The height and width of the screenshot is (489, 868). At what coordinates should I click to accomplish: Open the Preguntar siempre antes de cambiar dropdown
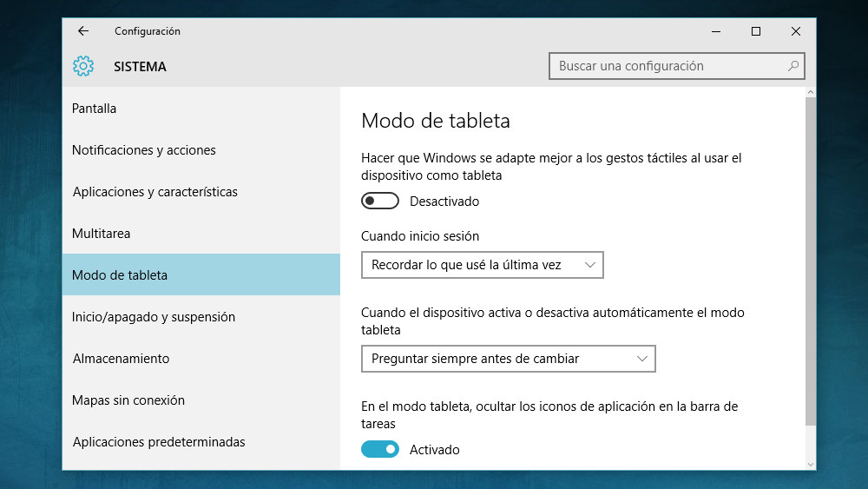click(x=508, y=359)
